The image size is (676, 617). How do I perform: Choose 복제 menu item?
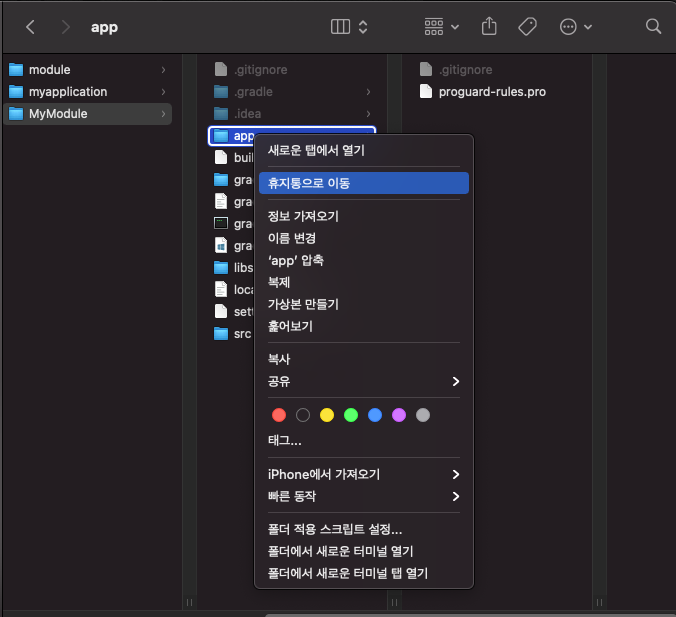[x=364, y=282]
